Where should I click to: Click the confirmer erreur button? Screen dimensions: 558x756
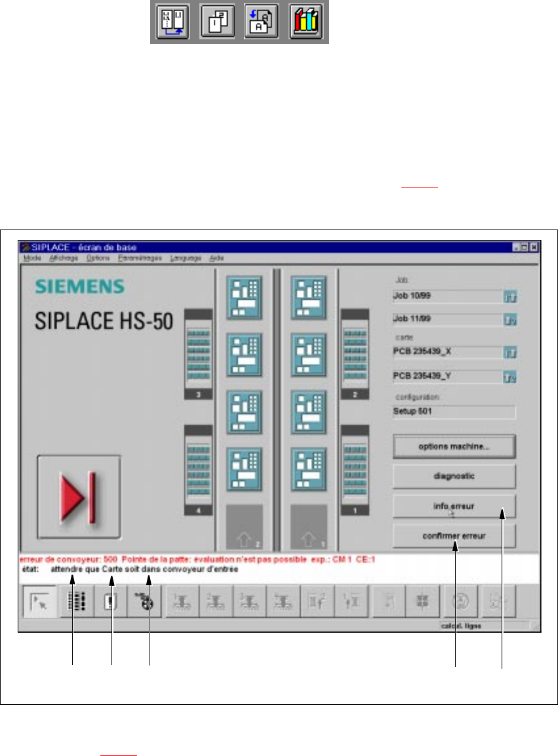click(x=454, y=536)
